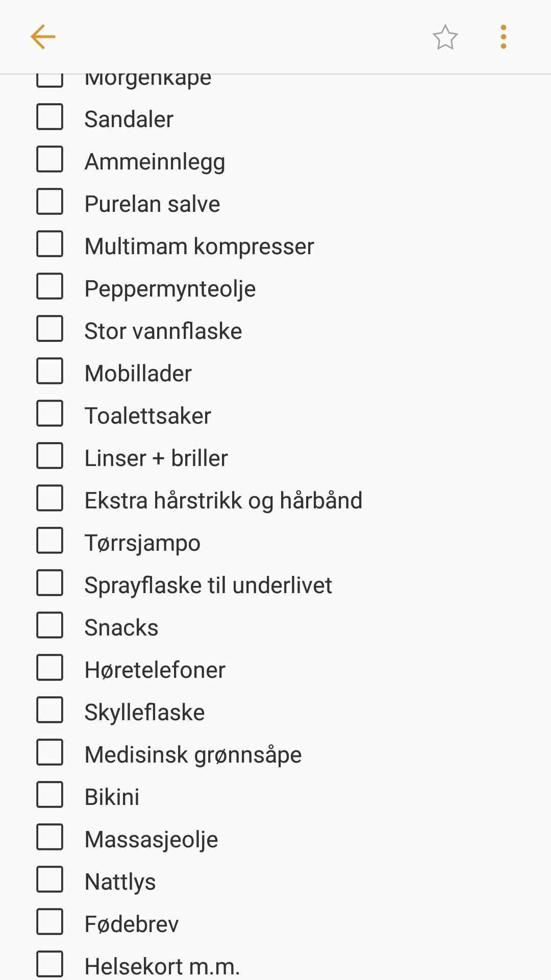Tap the Medisinsk grønnsåpe text
Screen dimensions: 551x980
tap(193, 755)
